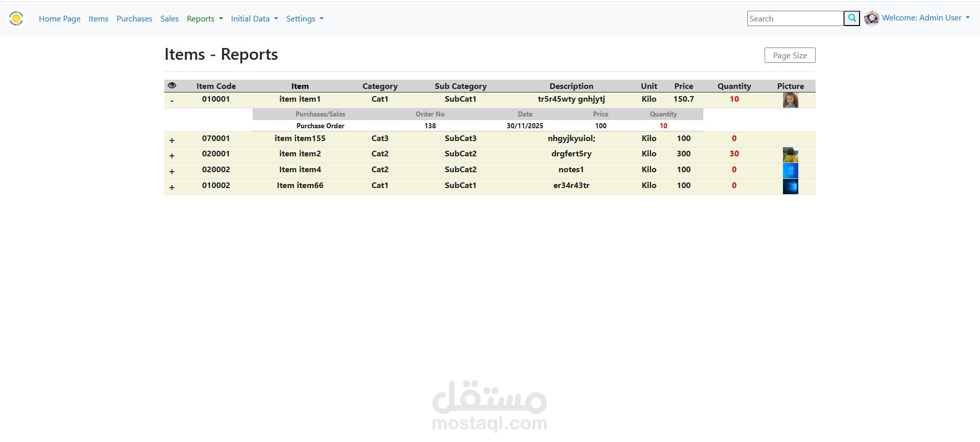Image resolution: width=980 pixels, height=442 pixels.
Task: Click description drgfert5ry
Action: coord(571,154)
